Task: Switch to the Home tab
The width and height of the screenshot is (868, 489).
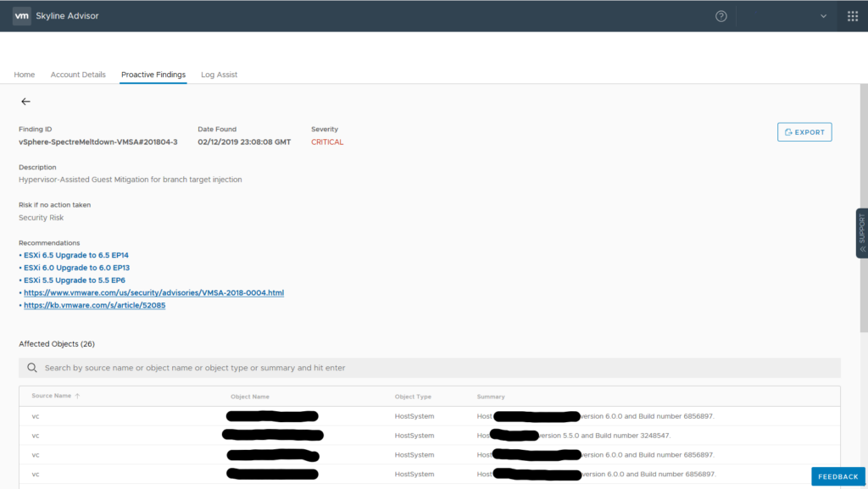Action: click(x=25, y=75)
